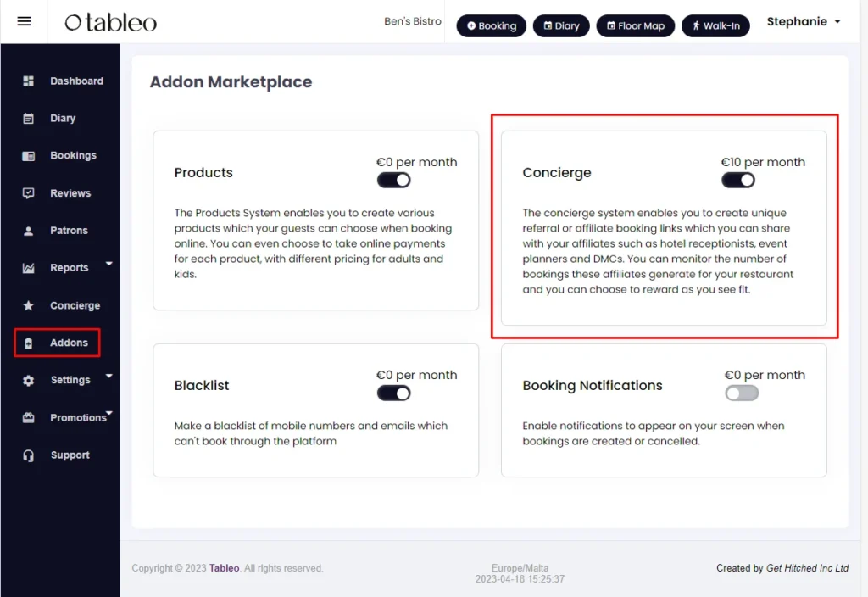Image resolution: width=868 pixels, height=597 pixels.
Task: Click the Settings gear icon
Action: (x=28, y=381)
